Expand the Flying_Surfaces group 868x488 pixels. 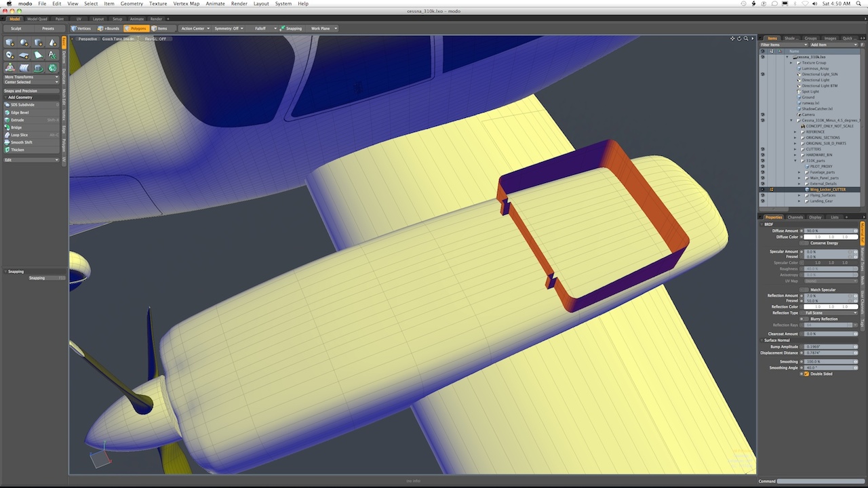coord(800,195)
